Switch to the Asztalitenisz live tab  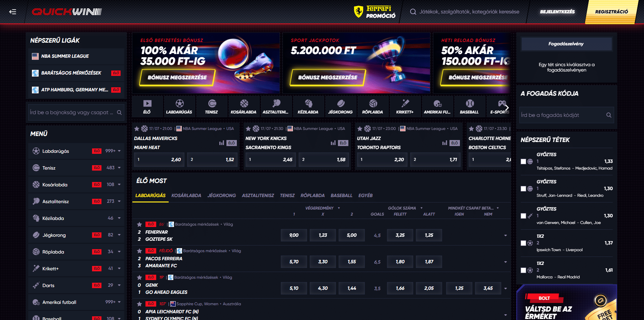258,195
